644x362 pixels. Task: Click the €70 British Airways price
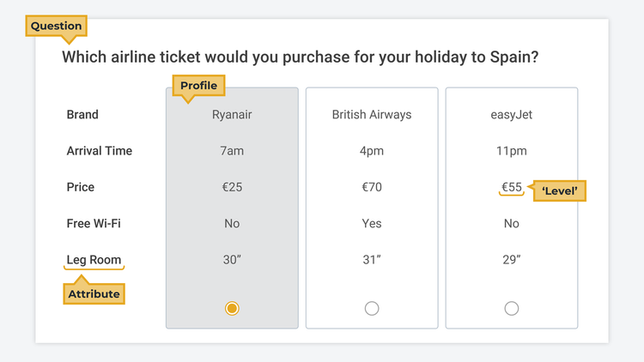click(x=372, y=187)
